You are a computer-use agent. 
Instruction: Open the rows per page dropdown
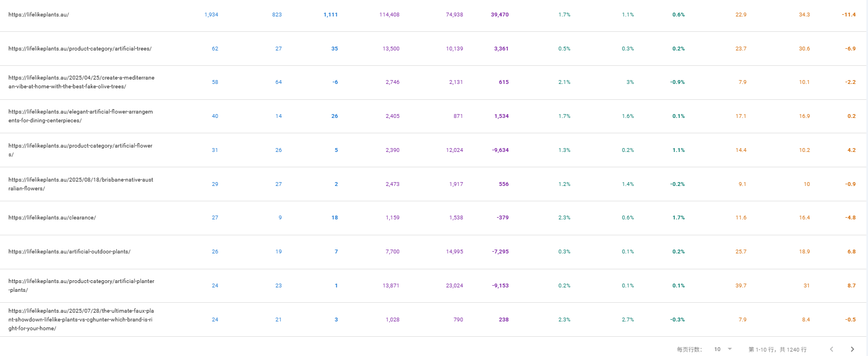pos(723,349)
